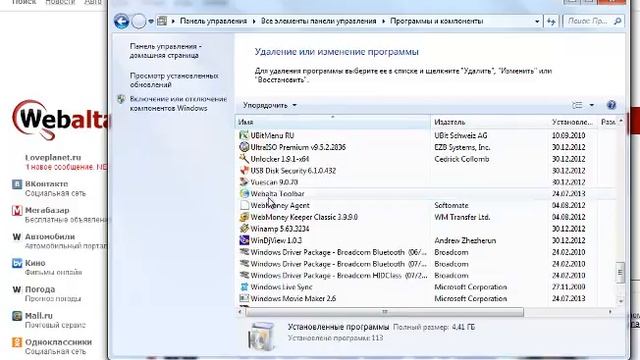Click horizontal scrollbar left arrow

(x=240, y=312)
